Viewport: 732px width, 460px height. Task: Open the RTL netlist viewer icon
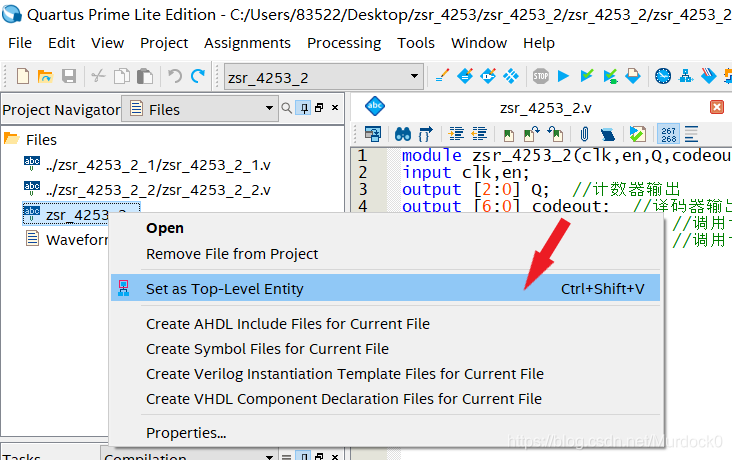686,76
